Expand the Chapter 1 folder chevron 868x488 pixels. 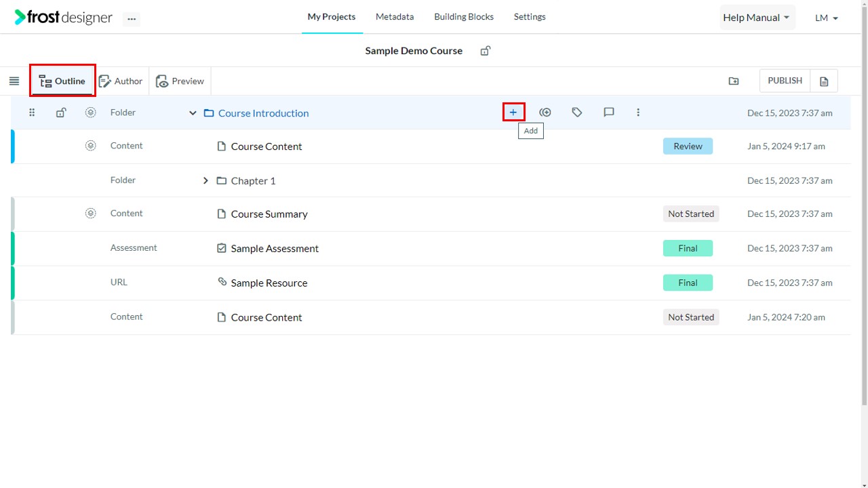pos(205,181)
